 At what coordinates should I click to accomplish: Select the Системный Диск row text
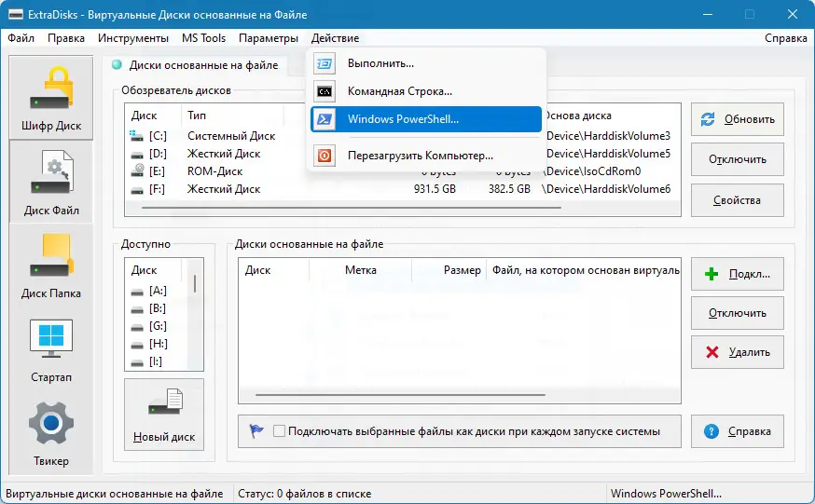(231, 136)
